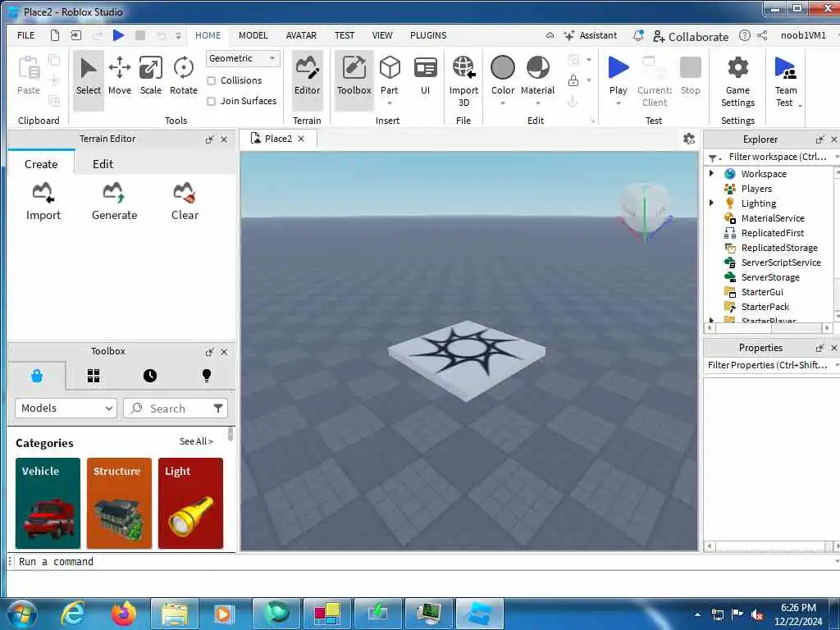
Task: Open the Windows Start button
Action: coord(22,614)
